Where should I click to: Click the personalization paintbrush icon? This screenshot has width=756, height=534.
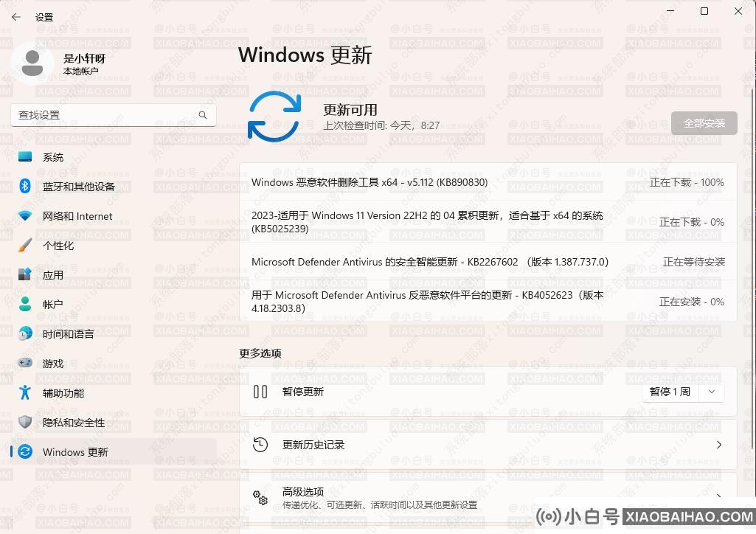tap(25, 246)
